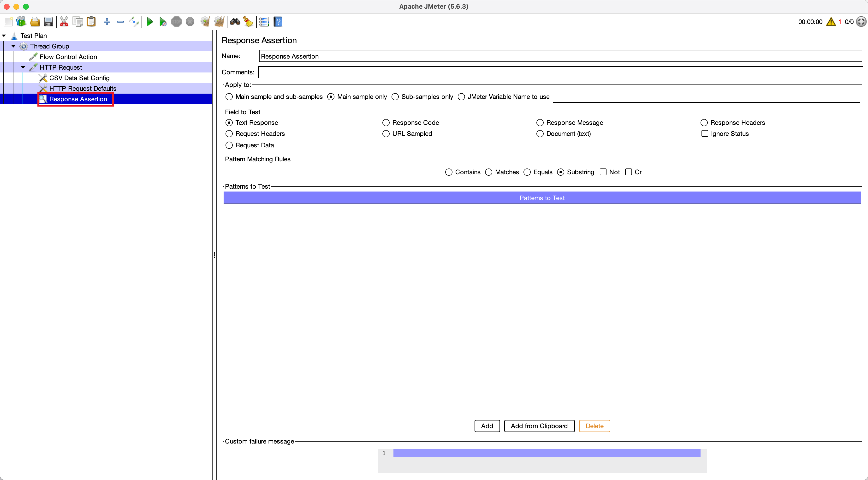Click the Stop sign icon

(x=177, y=22)
